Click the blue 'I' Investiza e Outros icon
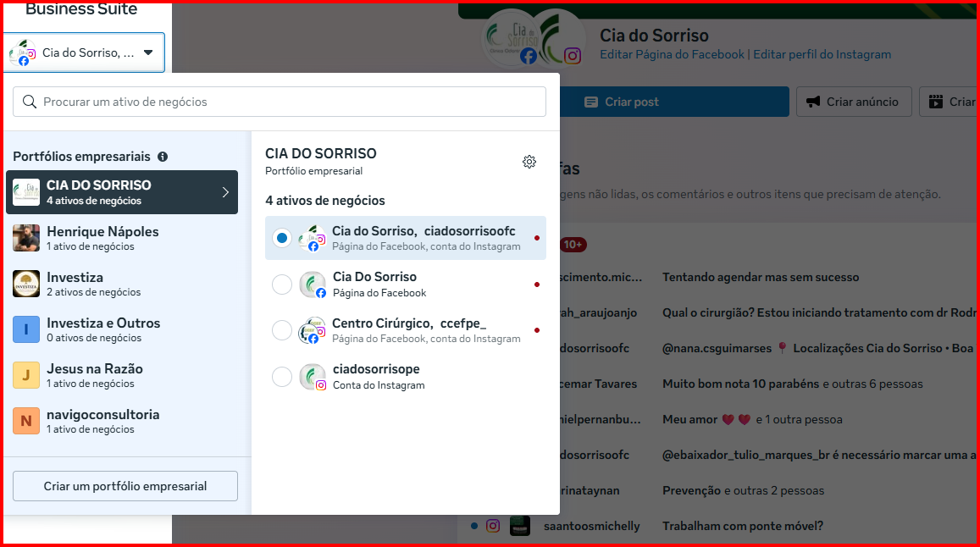The height and width of the screenshot is (547, 980). [26, 329]
